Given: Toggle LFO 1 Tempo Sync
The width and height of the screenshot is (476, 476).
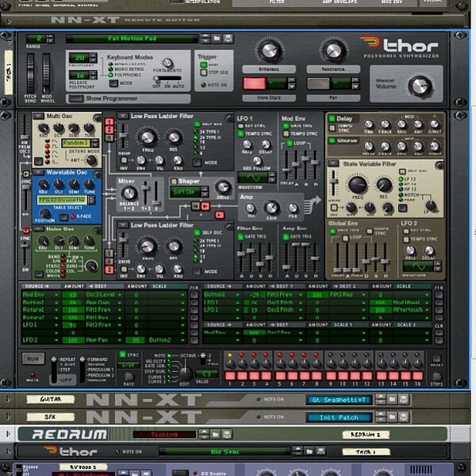Looking at the screenshot, I should 240,133.
